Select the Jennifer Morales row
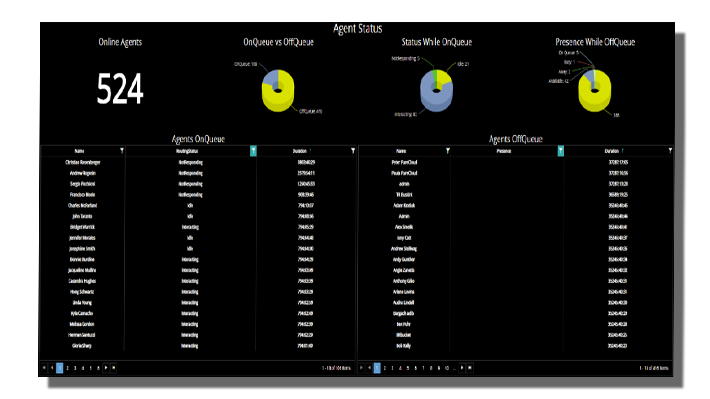Viewport: 710px width, 399px height. point(197,238)
